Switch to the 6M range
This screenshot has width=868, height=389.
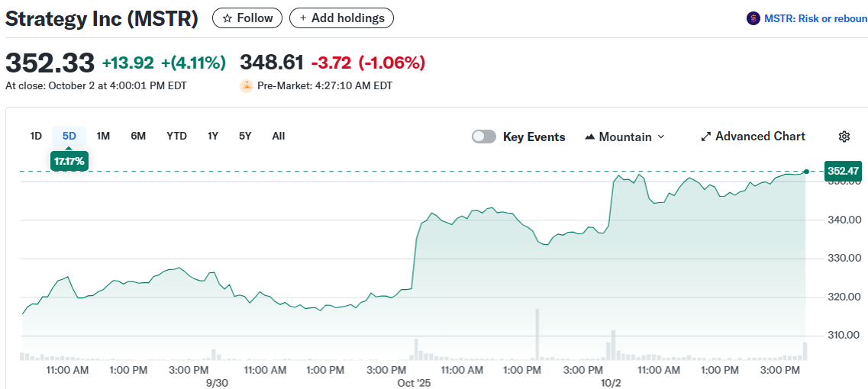click(138, 136)
